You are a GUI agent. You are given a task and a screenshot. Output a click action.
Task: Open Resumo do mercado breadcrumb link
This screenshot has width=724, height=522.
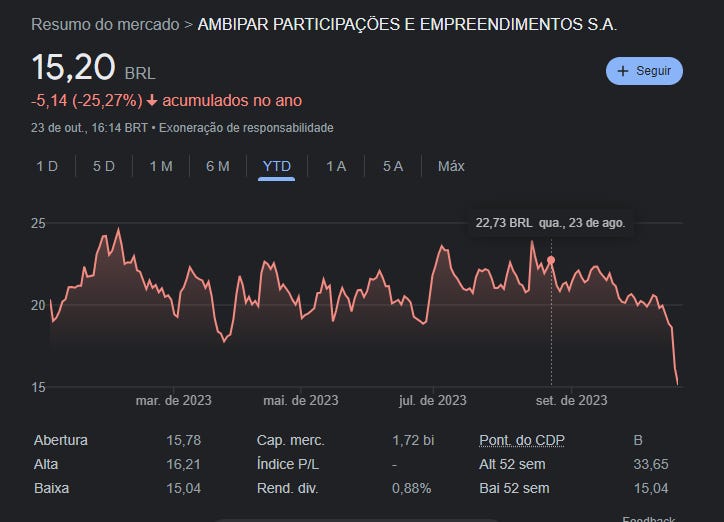[105, 24]
